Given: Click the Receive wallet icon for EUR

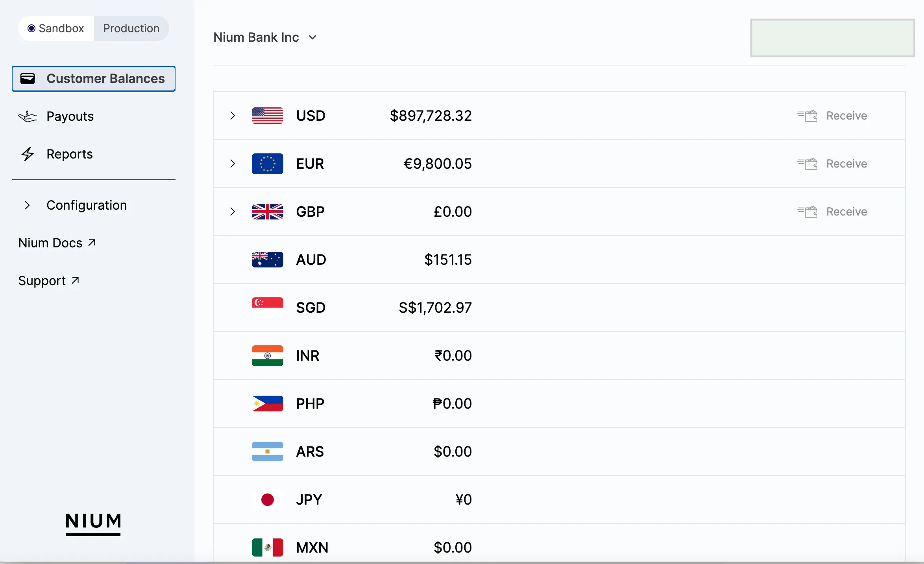Looking at the screenshot, I should point(807,164).
